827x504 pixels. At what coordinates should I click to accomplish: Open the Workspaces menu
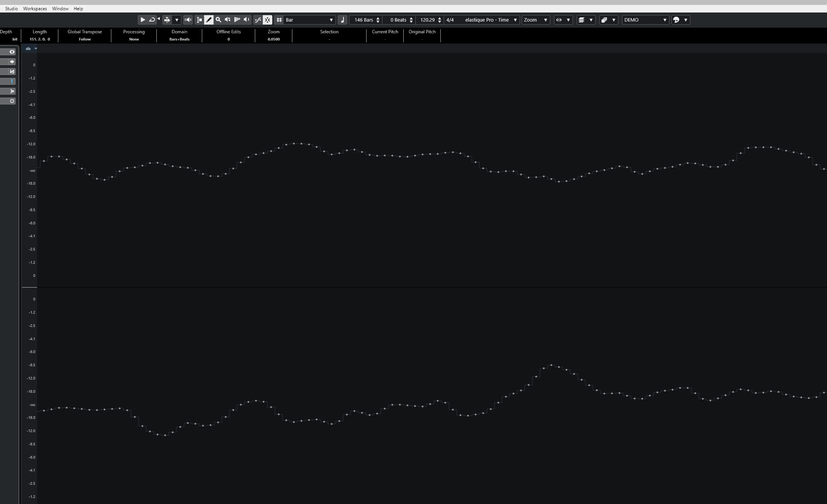click(x=35, y=8)
